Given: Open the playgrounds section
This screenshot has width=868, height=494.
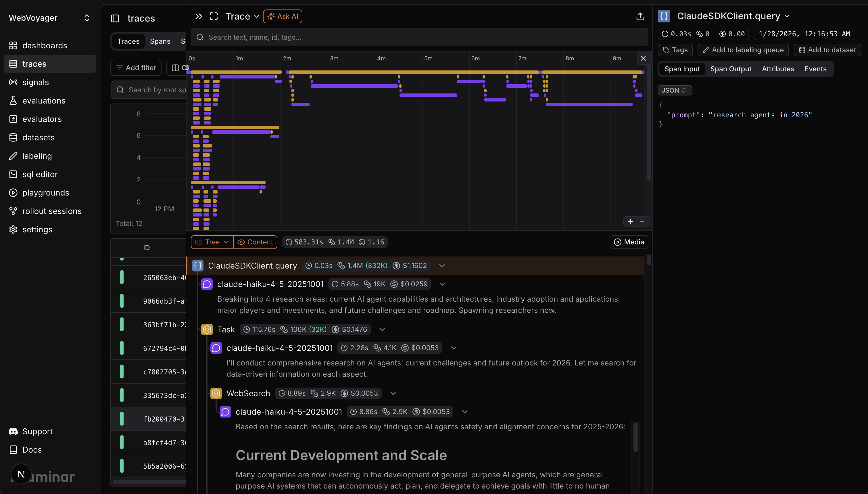Looking at the screenshot, I should click(46, 192).
